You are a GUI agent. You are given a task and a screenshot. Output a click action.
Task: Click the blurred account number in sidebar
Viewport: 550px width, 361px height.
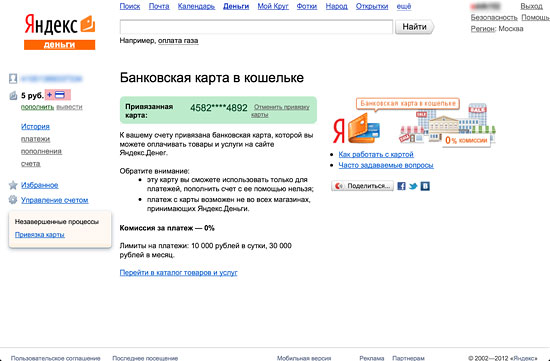coord(52,79)
